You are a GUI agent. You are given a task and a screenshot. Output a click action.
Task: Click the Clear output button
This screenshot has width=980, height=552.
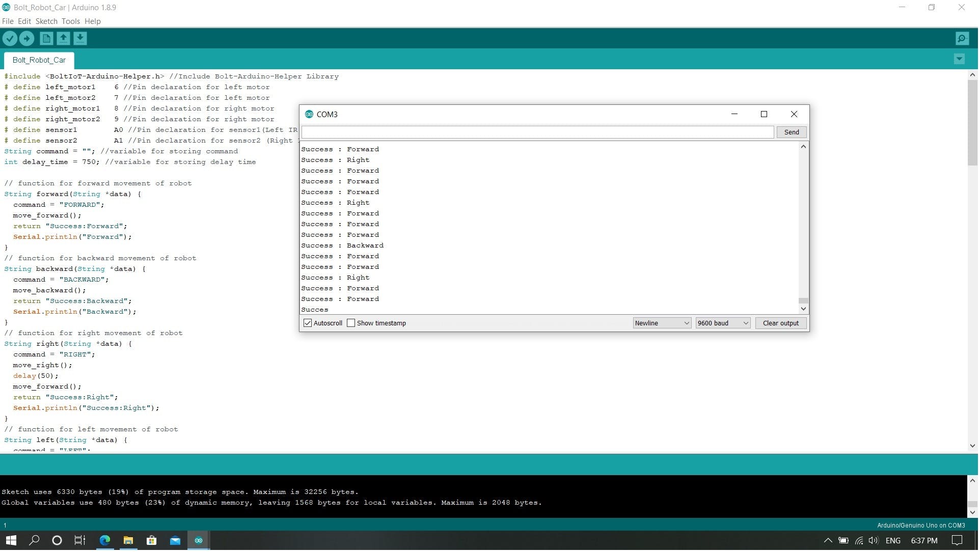point(781,323)
